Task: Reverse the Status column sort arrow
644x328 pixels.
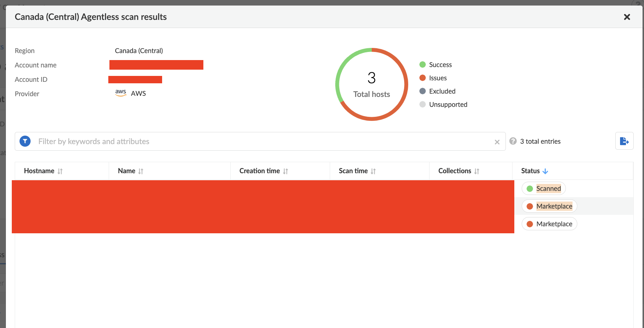Action: (545, 171)
